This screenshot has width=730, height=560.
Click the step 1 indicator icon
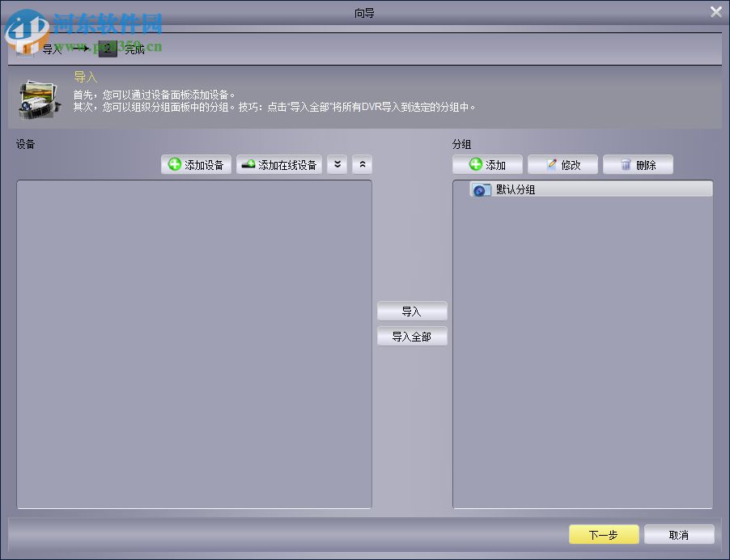pyautogui.click(x=24, y=48)
